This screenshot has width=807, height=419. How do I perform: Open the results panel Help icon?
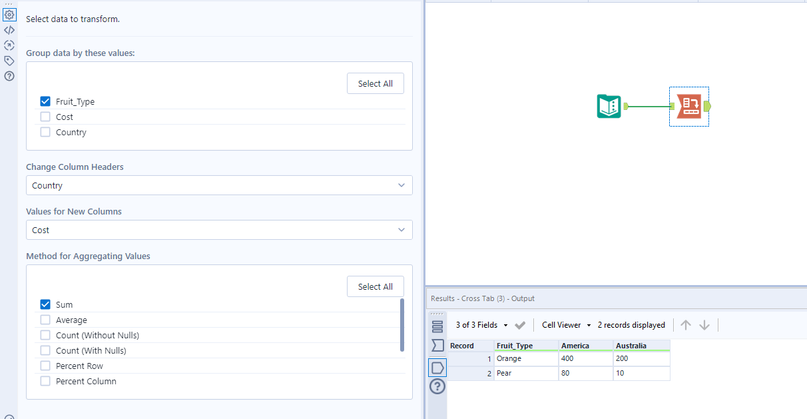437,387
